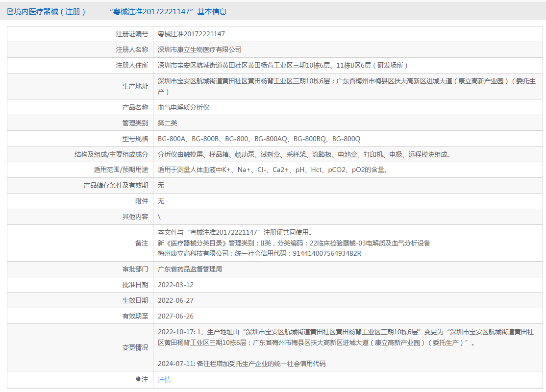546x392 pixels.
Task: Click the 其他内容 label
Action: coord(135,217)
